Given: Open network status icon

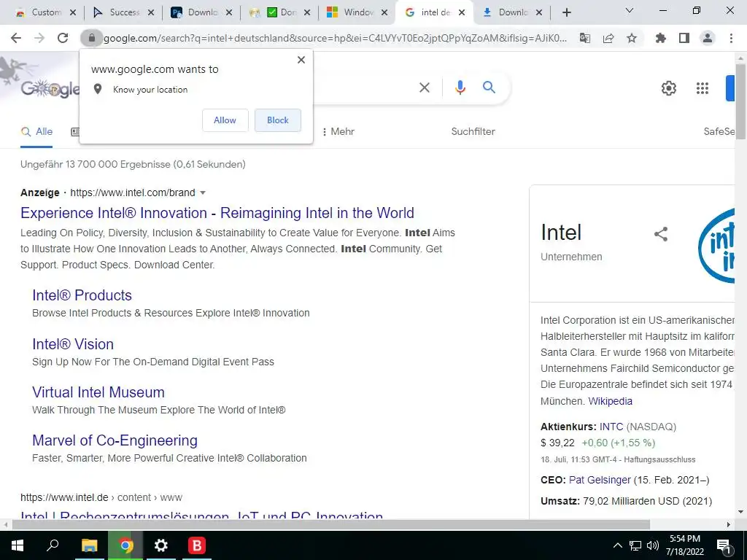Looking at the screenshot, I should 635,545.
